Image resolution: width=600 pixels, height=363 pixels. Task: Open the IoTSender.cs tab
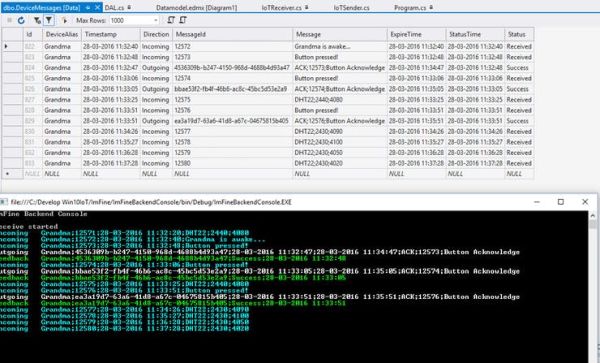[x=351, y=8]
